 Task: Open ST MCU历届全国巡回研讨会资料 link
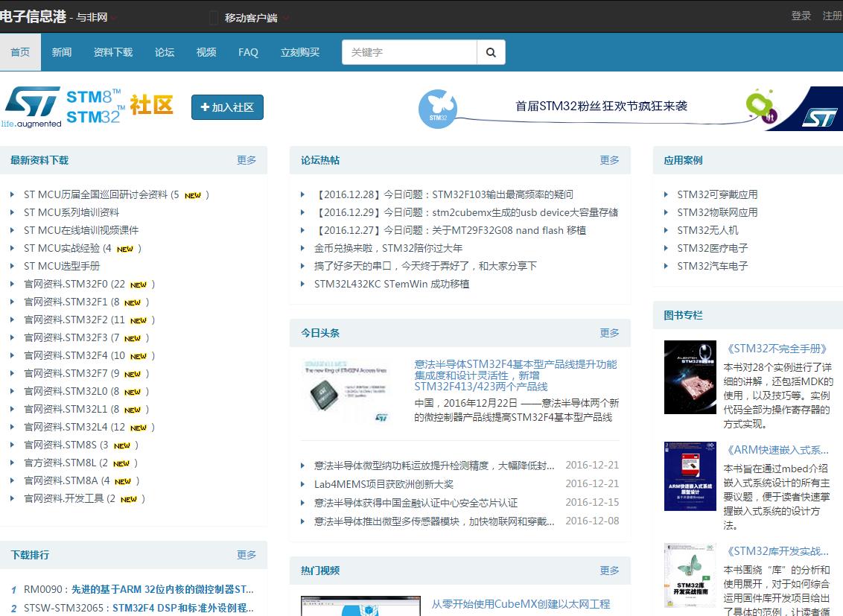tap(95, 194)
